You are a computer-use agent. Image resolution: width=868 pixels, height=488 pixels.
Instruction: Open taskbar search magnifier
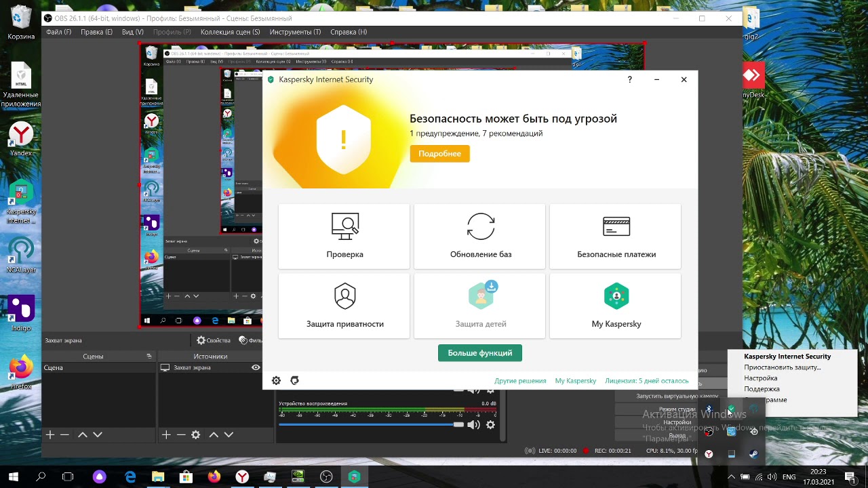(41, 477)
